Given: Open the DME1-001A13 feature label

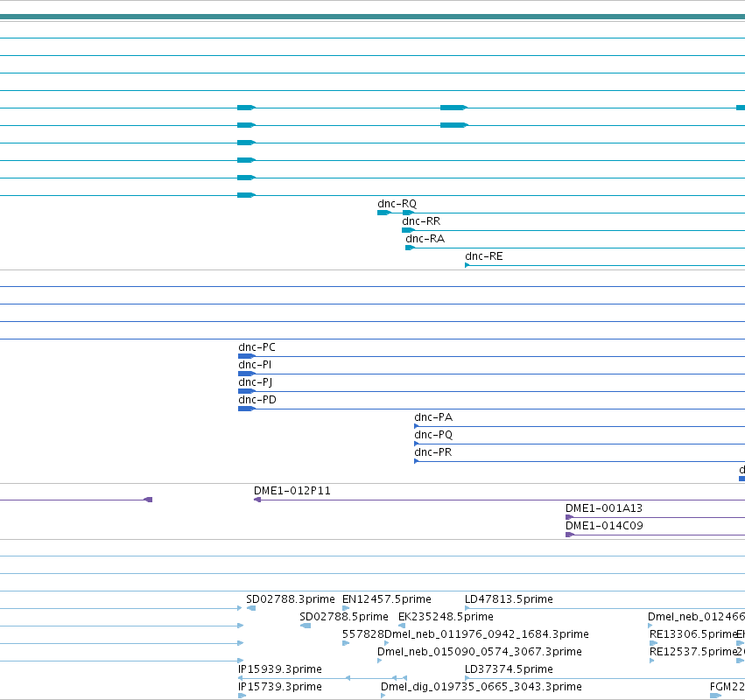Looking at the screenshot, I should (x=604, y=508).
